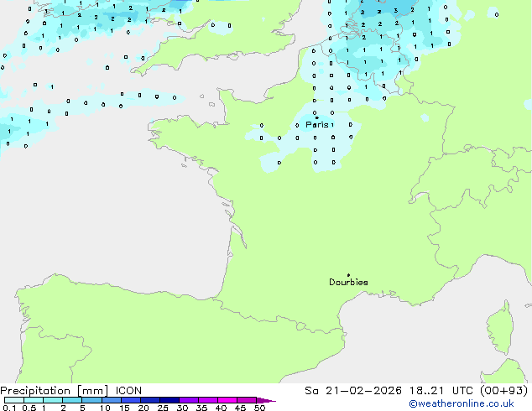The height and width of the screenshot is (411, 532).
Task: Pick the 0.5–1 mm legend swatch
Action: pos(34,400)
